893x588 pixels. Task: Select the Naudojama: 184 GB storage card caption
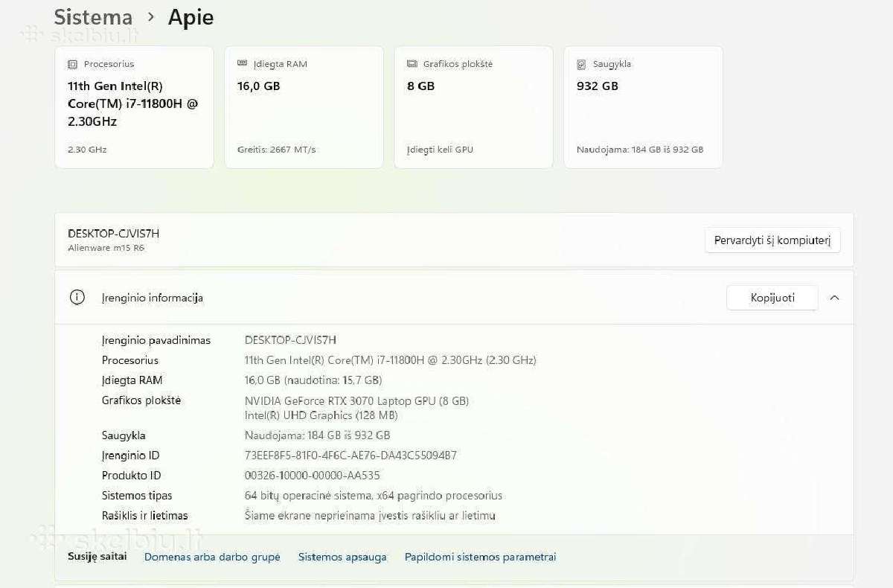640,150
